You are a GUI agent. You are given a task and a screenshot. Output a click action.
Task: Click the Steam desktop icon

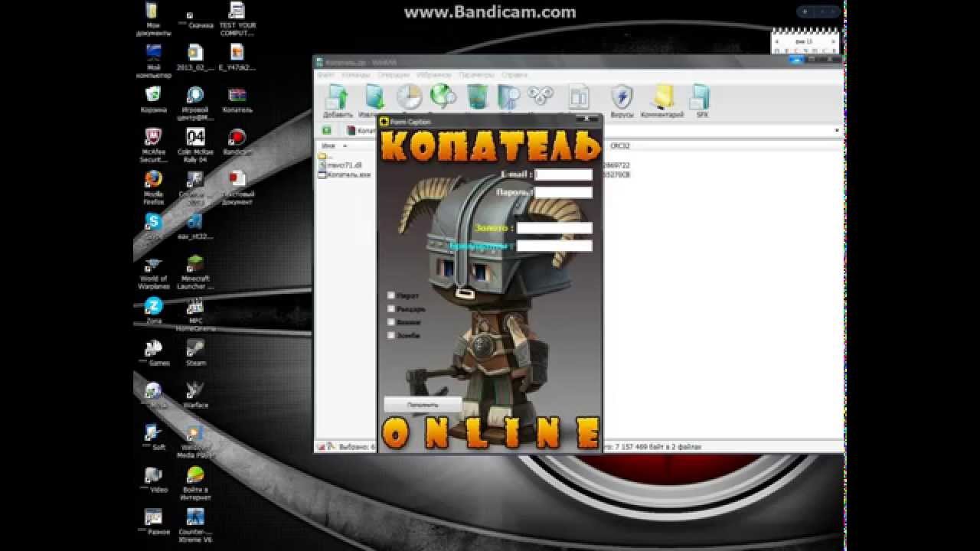[195, 352]
